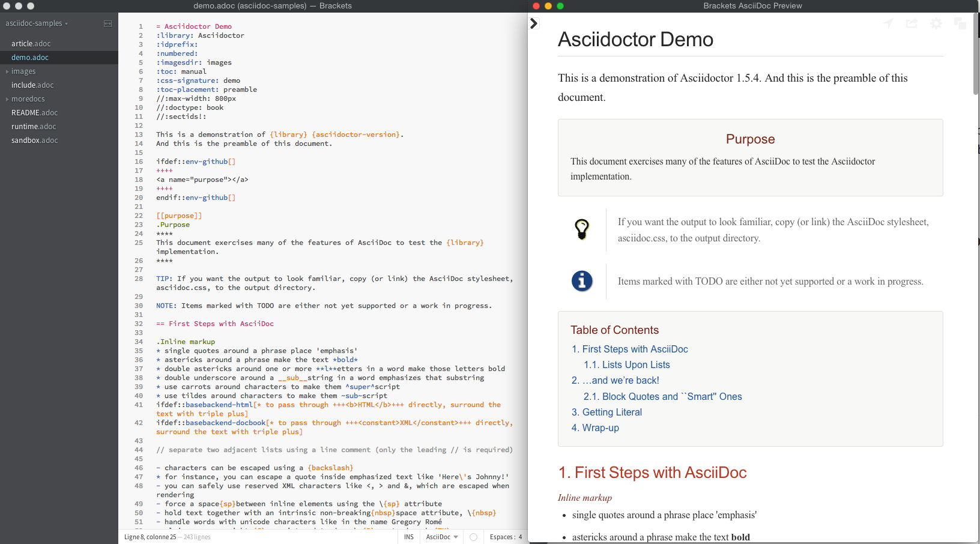Click the preview window vertical scrollbar thumb
This screenshot has width=980, height=544.
pyautogui.click(x=976, y=55)
